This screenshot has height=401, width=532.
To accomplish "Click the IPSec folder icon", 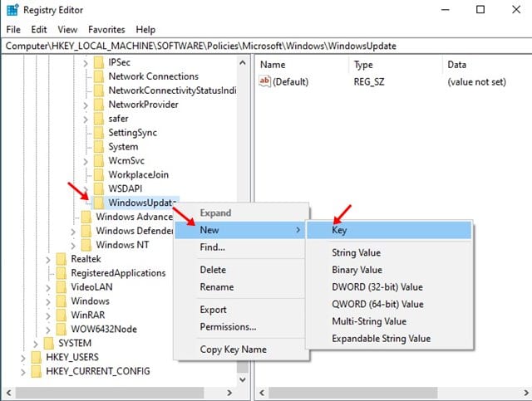I will coord(99,62).
